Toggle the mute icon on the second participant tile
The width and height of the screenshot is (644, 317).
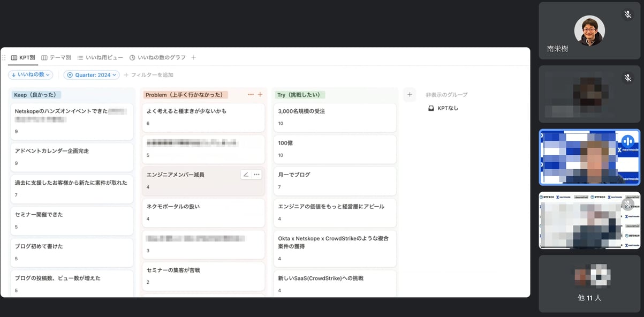[x=627, y=78]
